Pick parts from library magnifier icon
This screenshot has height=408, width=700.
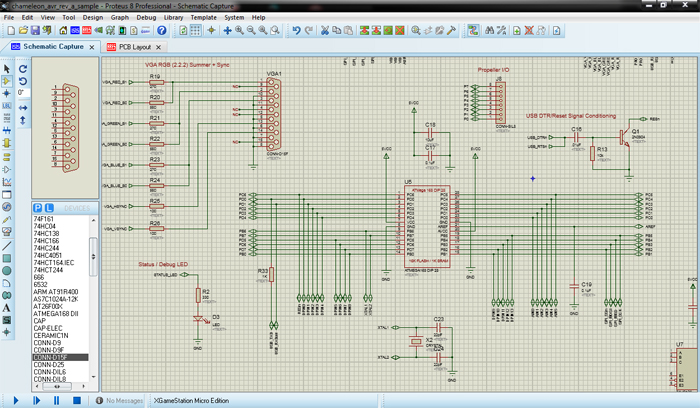(416, 30)
